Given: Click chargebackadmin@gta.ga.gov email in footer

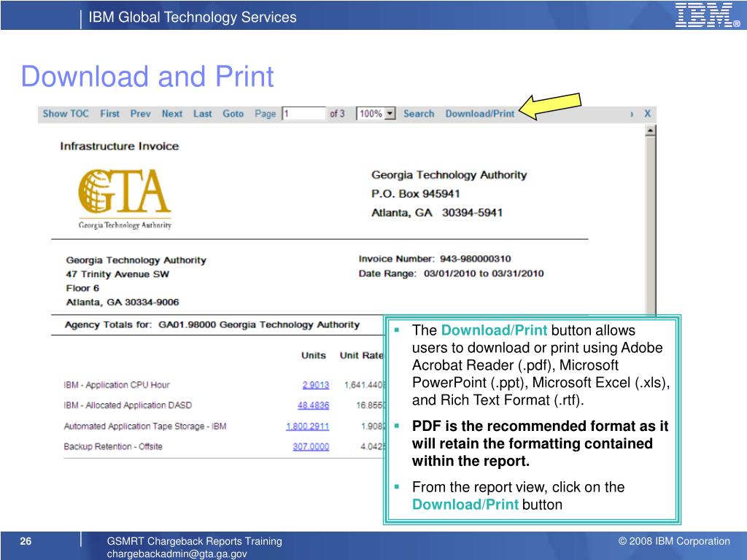Looking at the screenshot, I should pos(177,554).
